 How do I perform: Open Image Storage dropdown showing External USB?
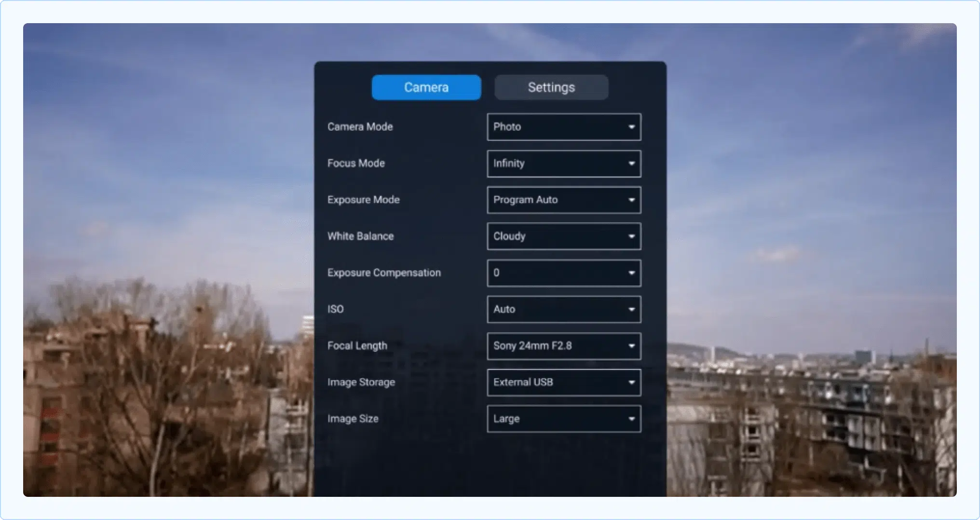coord(564,383)
